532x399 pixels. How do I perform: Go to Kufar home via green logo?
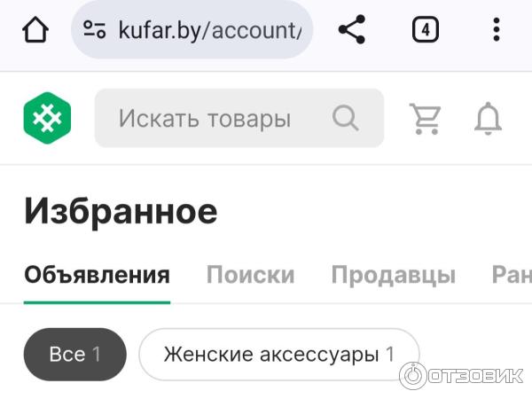tap(47, 118)
